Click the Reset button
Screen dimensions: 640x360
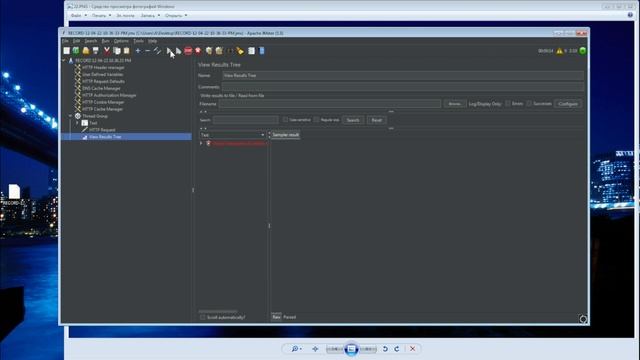point(376,120)
